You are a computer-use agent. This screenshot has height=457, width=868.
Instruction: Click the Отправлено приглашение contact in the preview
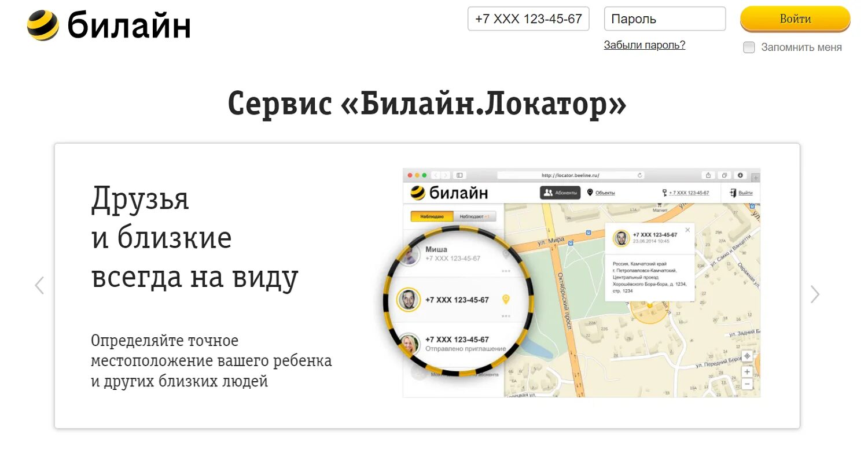click(457, 344)
